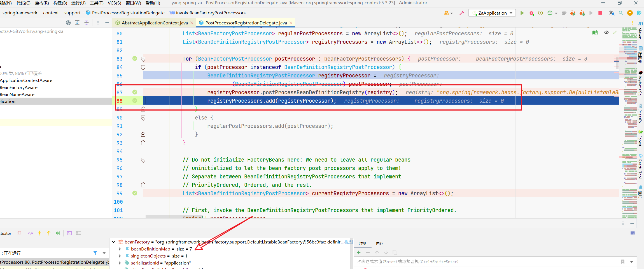Open the VCS(S) menu

[115, 3]
